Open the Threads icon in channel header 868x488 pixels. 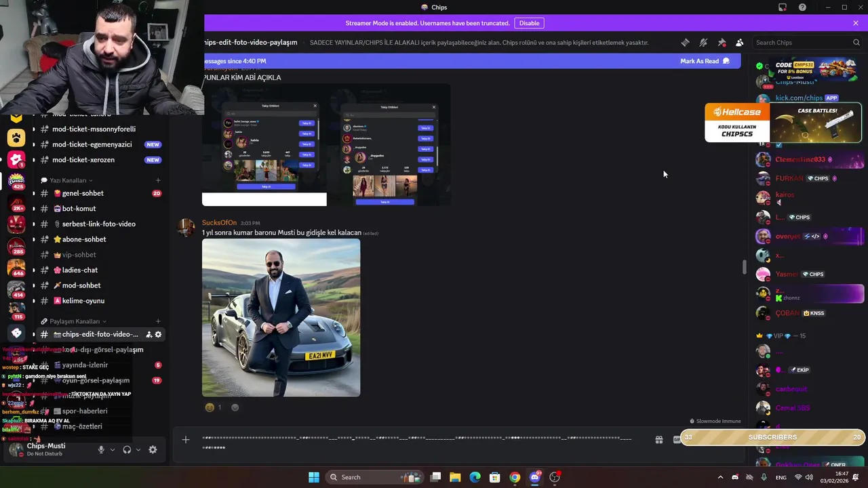click(x=685, y=42)
